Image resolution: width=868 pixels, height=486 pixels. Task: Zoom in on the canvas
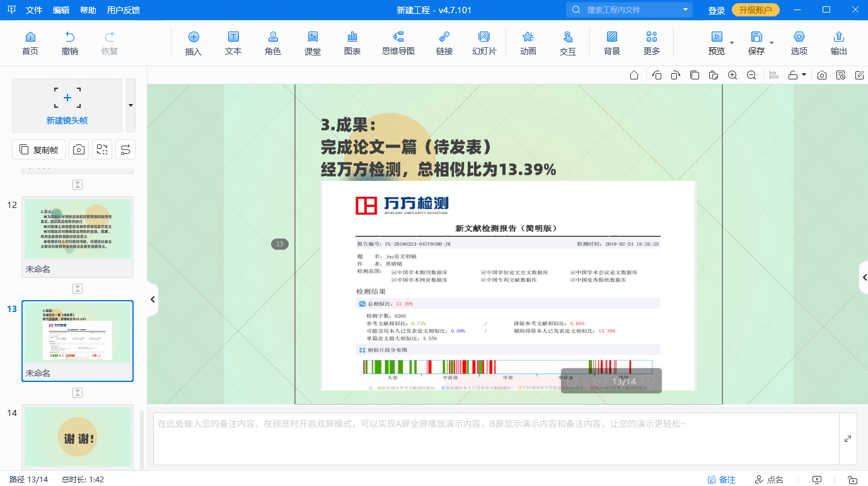[x=732, y=75]
